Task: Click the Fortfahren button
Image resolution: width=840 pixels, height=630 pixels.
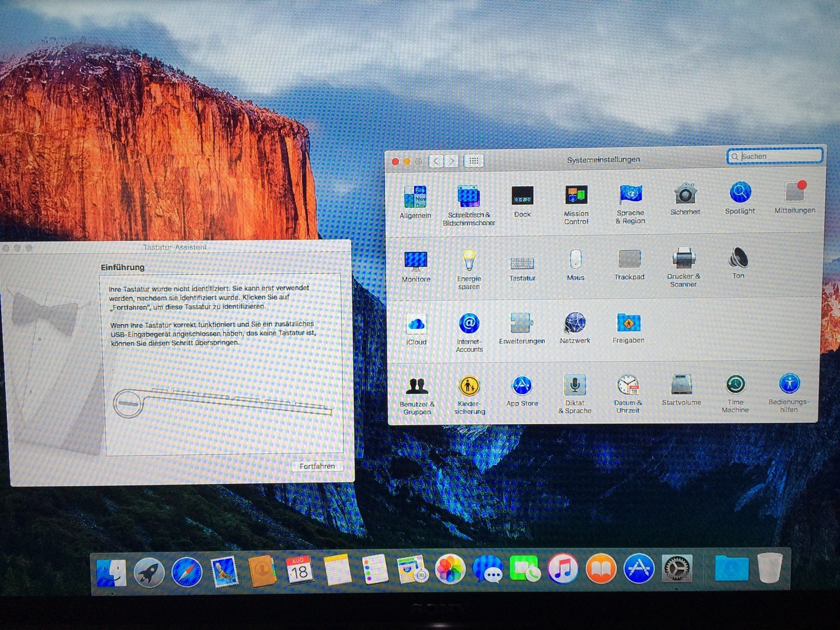Action: (317, 466)
